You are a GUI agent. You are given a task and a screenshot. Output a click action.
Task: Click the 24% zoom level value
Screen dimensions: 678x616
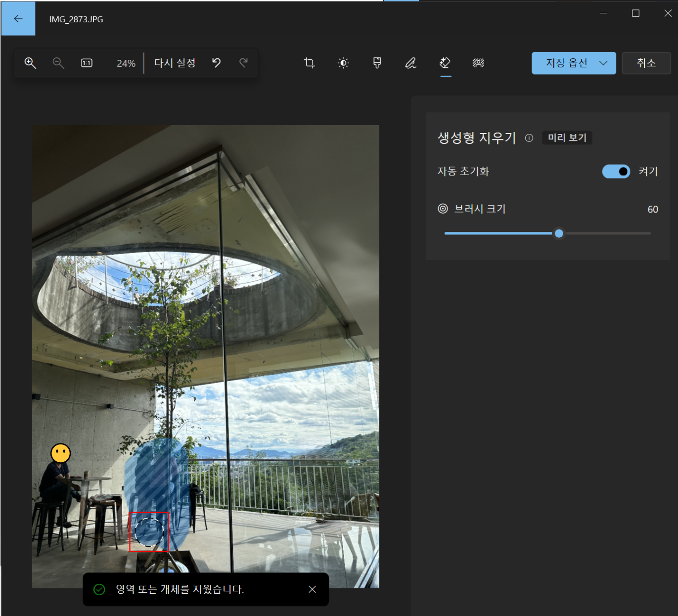[x=126, y=63]
